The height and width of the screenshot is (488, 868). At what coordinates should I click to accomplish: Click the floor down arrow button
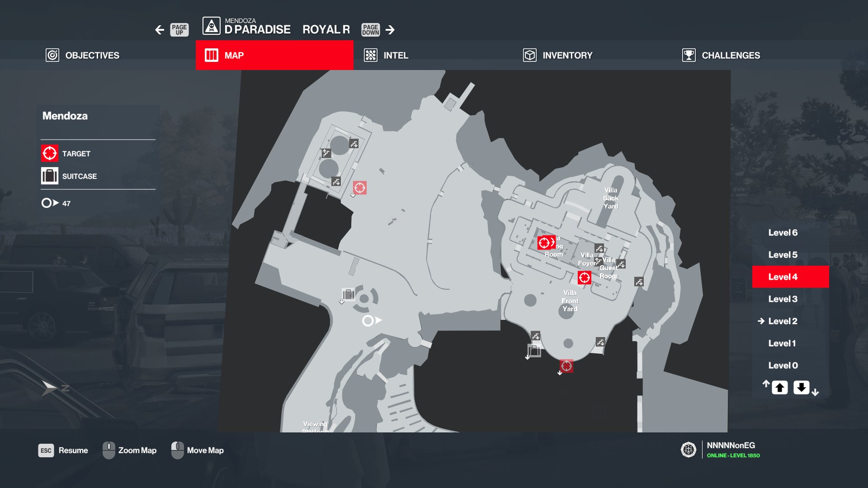click(802, 388)
